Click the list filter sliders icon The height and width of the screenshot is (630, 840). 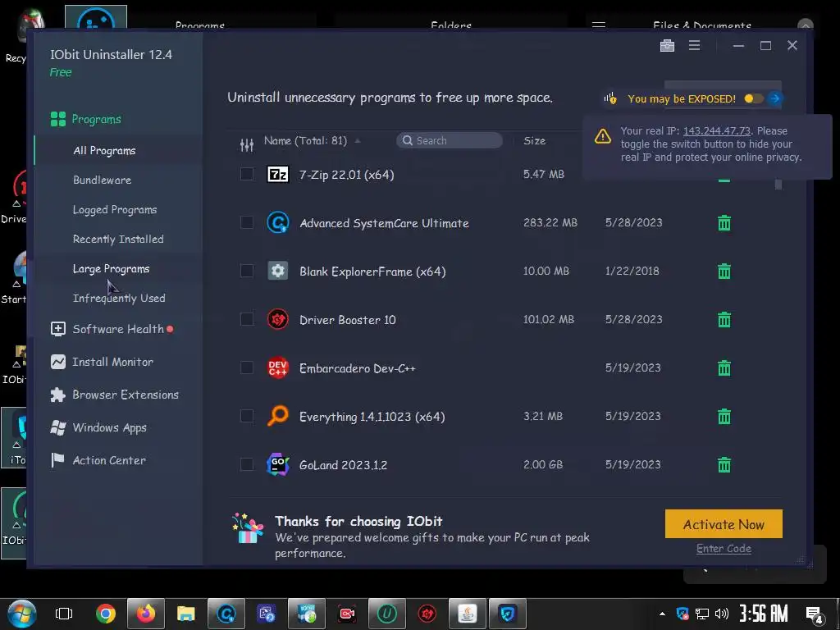(x=246, y=144)
